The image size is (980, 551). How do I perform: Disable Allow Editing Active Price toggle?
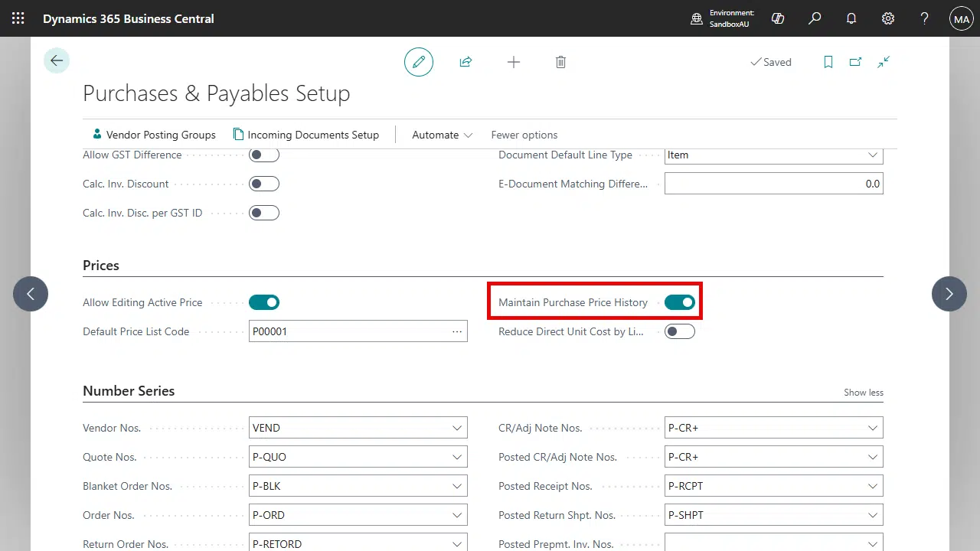(x=264, y=302)
